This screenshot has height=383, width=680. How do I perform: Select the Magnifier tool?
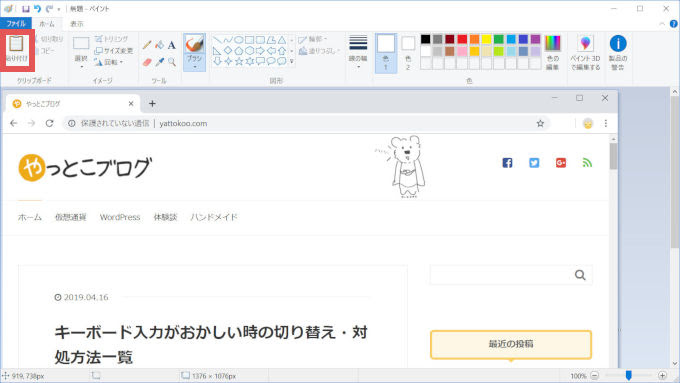coord(172,62)
